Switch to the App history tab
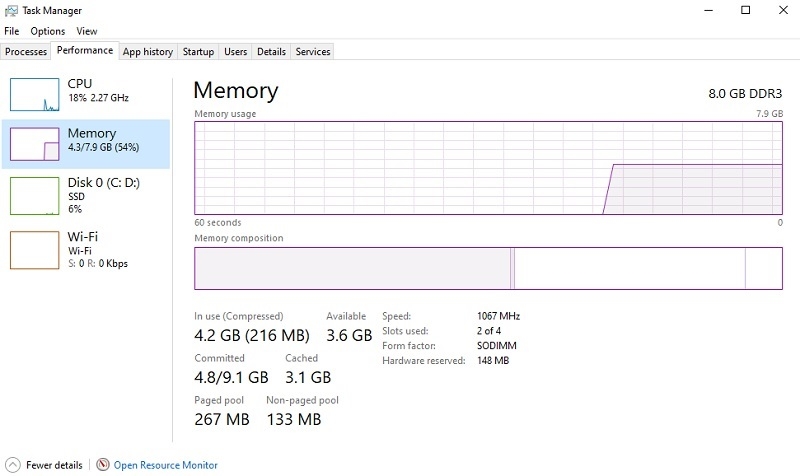The image size is (800, 476). pos(148,51)
